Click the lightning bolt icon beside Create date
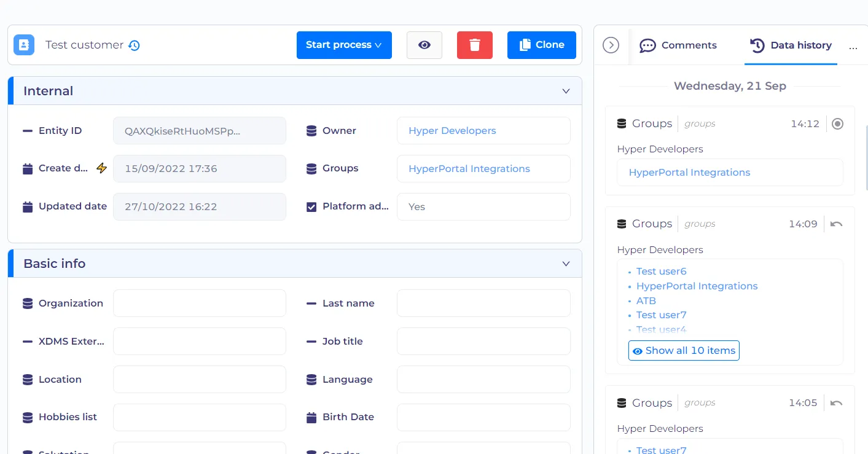Image resolution: width=868 pixels, height=454 pixels. click(x=102, y=168)
